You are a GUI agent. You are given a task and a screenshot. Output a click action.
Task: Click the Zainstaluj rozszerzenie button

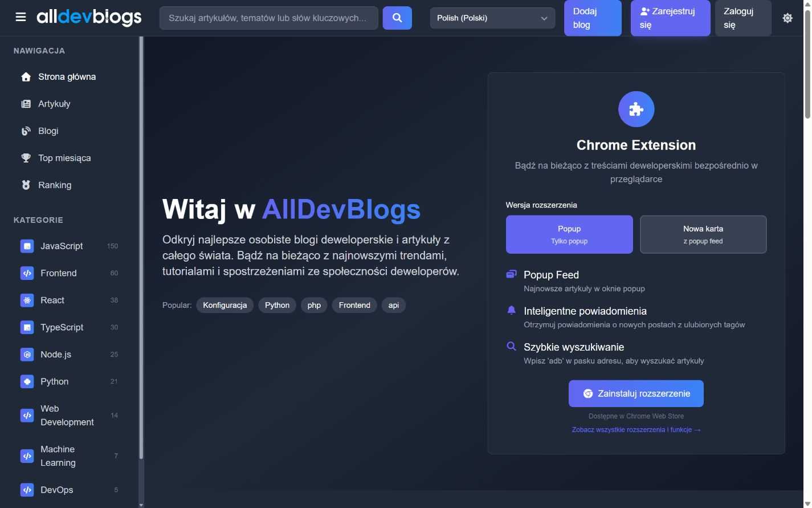pos(636,393)
